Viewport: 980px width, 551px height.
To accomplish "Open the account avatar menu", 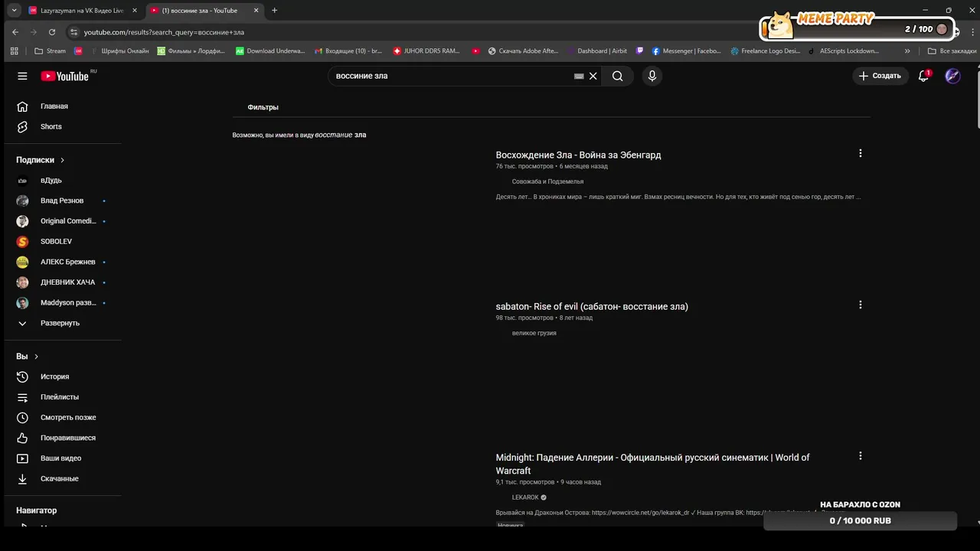I will (x=952, y=76).
